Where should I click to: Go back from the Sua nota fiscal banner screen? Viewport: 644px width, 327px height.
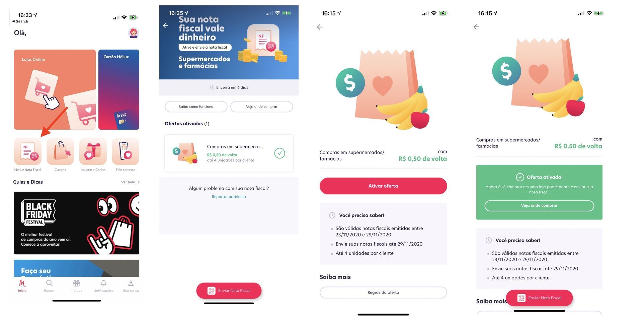(x=165, y=25)
